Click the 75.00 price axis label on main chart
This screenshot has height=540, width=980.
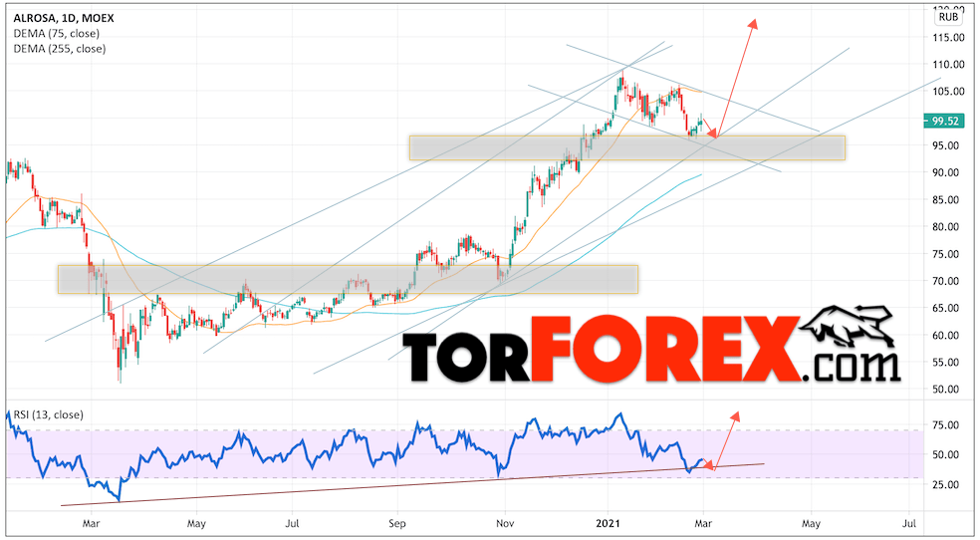click(945, 254)
